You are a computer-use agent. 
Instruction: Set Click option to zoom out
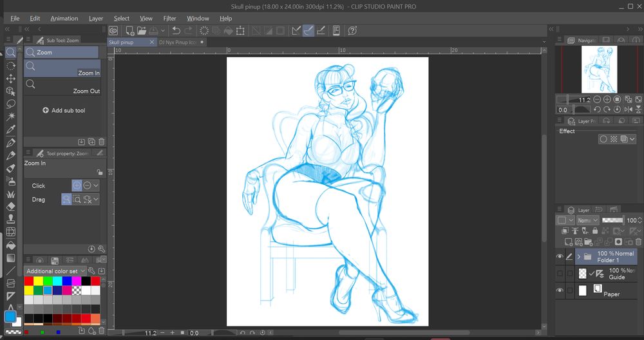pos(87,185)
